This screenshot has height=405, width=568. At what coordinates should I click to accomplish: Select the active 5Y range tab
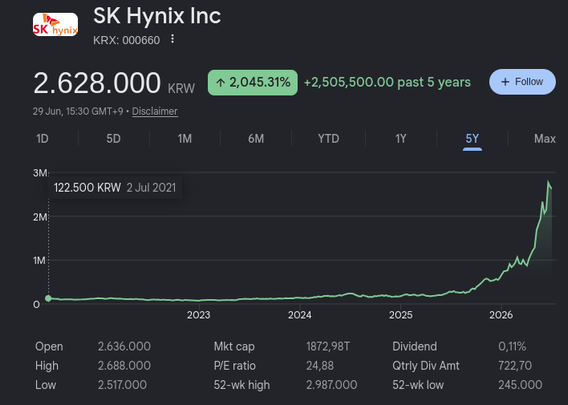472,139
